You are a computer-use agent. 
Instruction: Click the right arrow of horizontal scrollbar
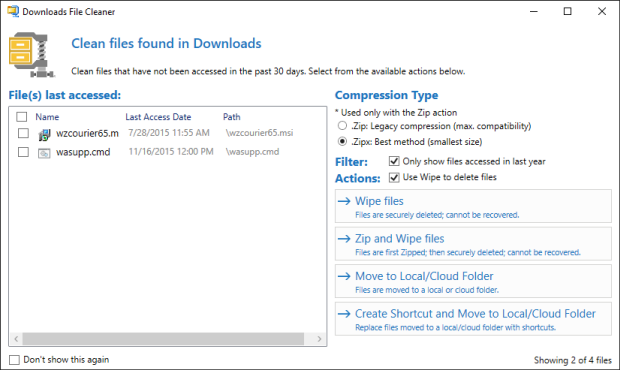(319, 339)
